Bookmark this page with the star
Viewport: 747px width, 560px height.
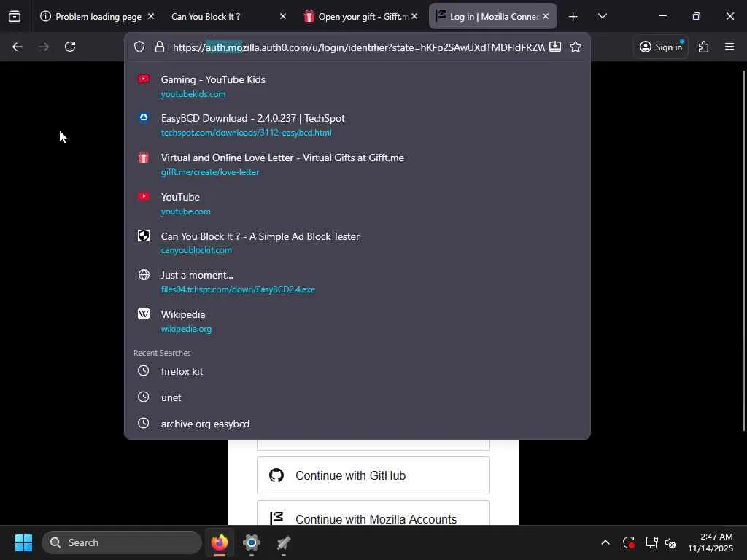[x=576, y=47]
